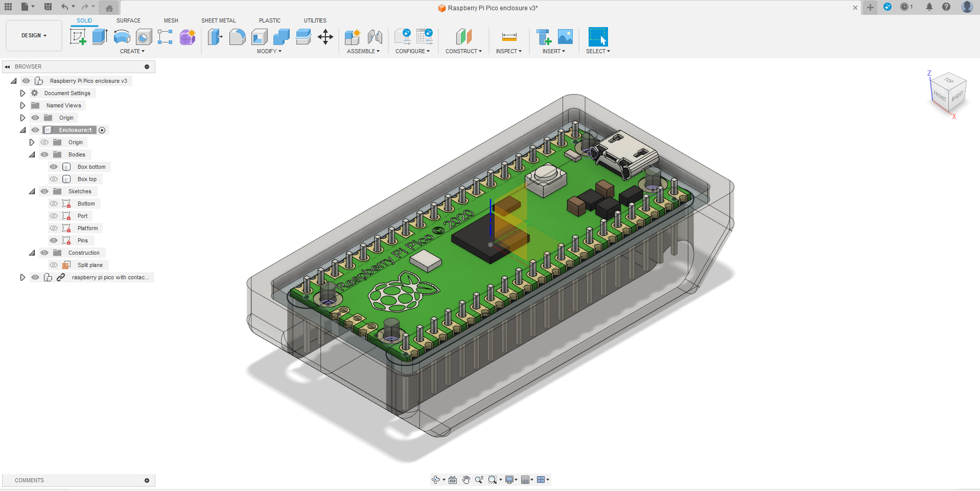Hide the Split plane construction feature
980x491 pixels.
(53, 265)
